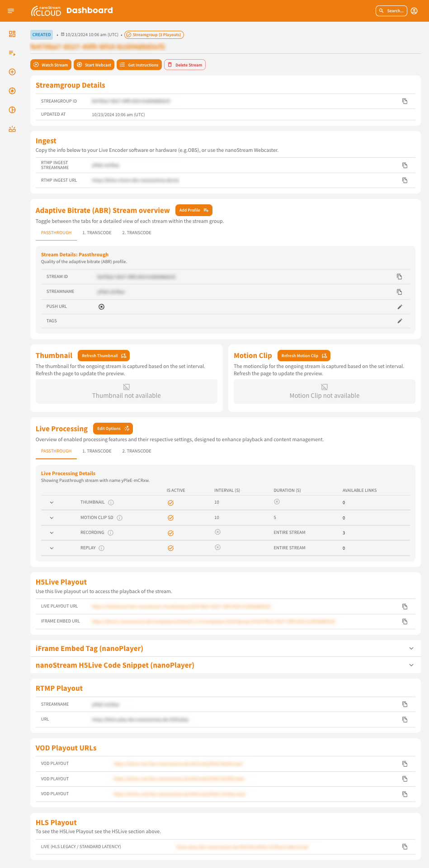Select 1. Transcode tab in Live Processing
Screen dimensions: 429x868
(97, 451)
